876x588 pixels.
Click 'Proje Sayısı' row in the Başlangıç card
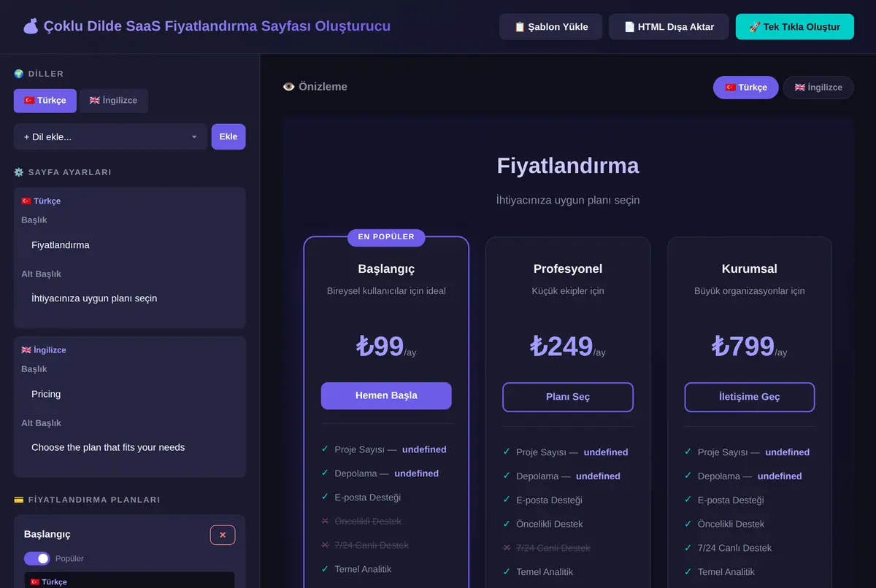[x=386, y=449]
